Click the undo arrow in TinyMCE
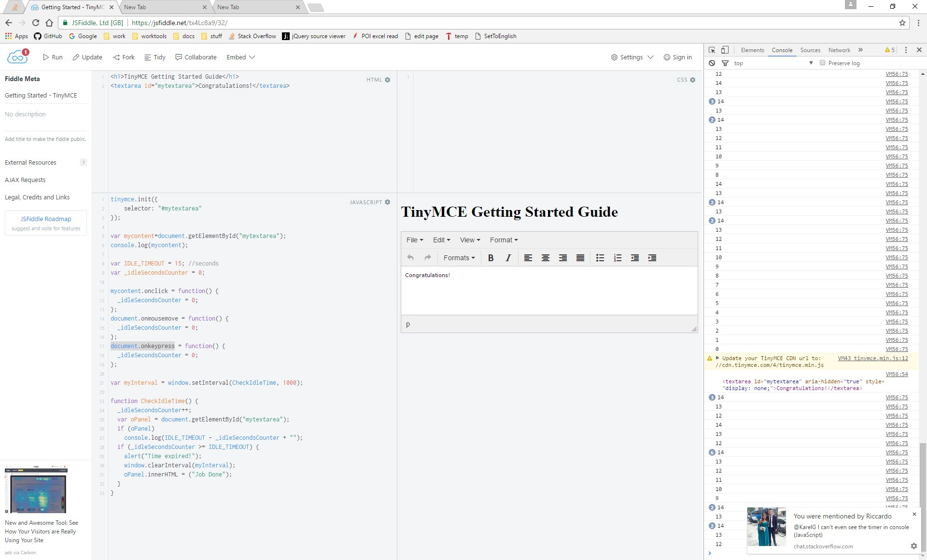927x560 pixels. coord(410,258)
